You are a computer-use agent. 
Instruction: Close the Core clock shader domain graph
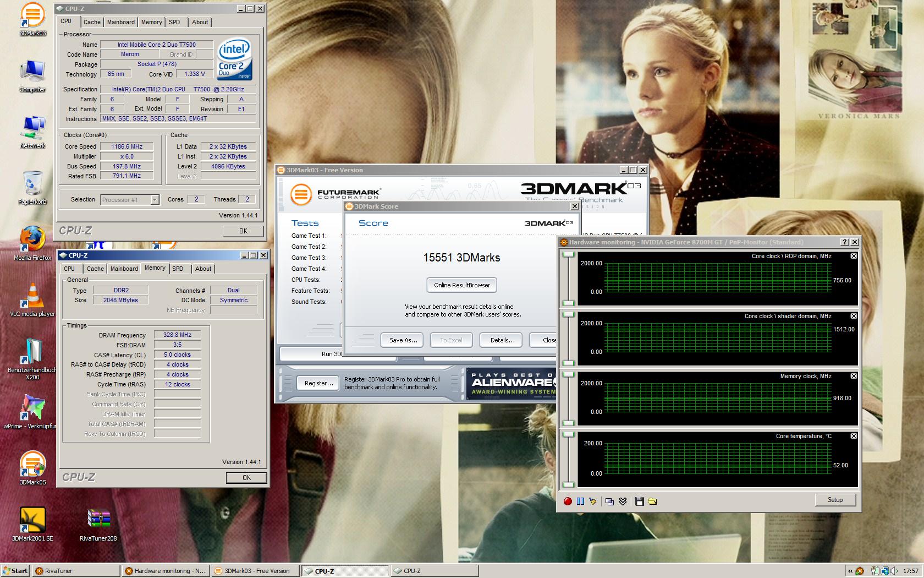(854, 316)
